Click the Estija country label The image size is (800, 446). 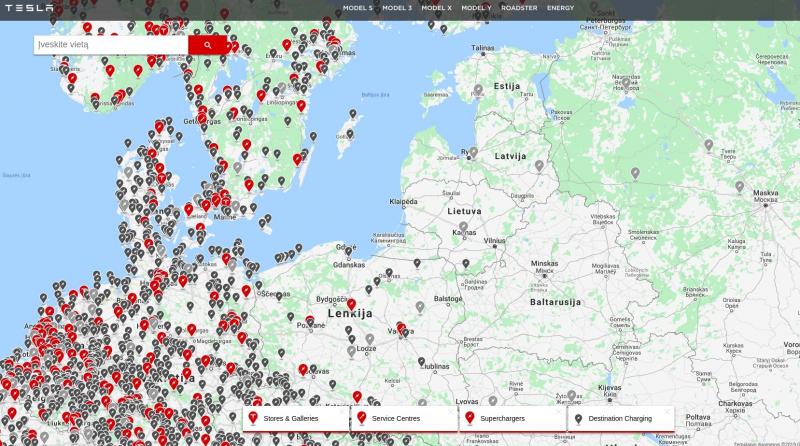pos(507,86)
